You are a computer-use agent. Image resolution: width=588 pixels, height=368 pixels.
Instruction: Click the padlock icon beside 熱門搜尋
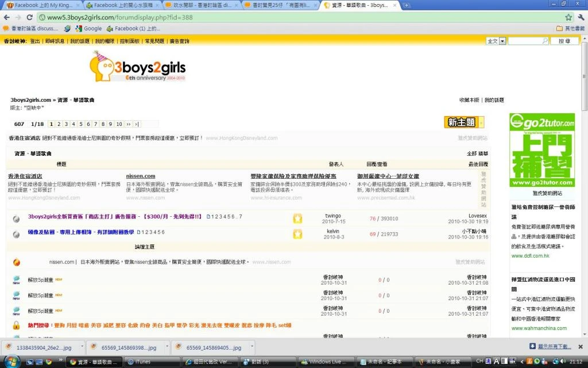pyautogui.click(x=16, y=325)
